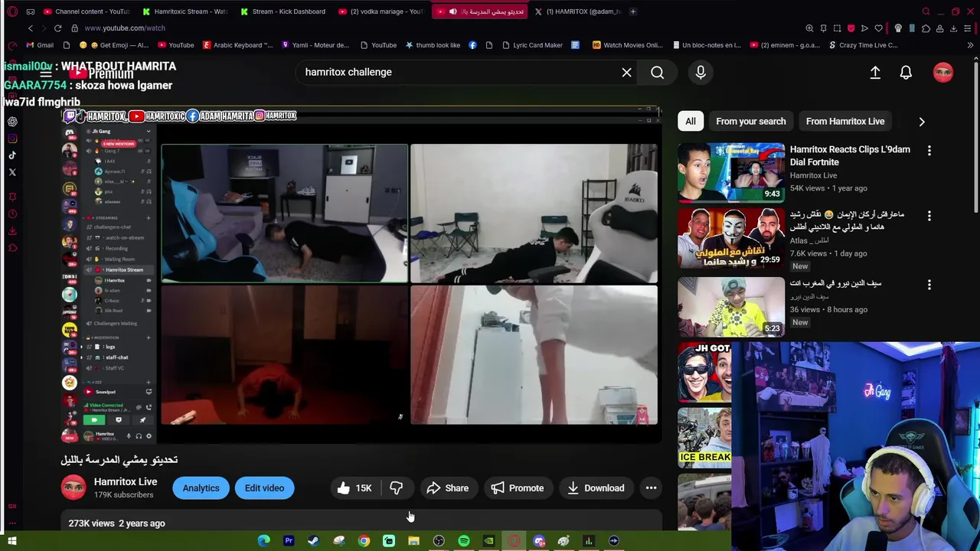This screenshot has height=551, width=980.
Task: Select the All filter chip
Action: coord(691,121)
